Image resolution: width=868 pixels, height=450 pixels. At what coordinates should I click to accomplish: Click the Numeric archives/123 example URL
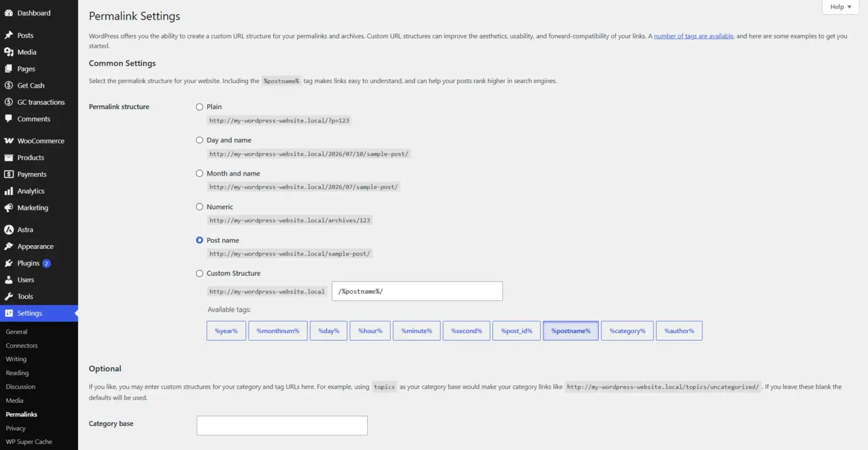pyautogui.click(x=290, y=220)
